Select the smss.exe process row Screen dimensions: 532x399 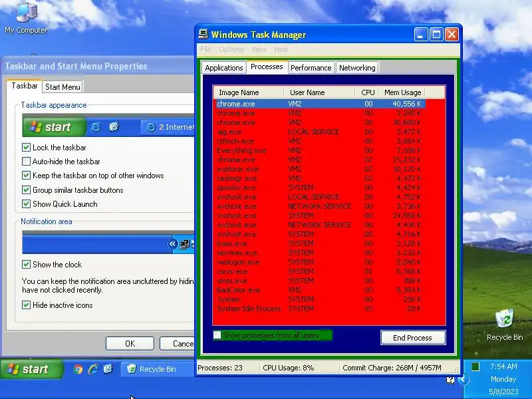(321, 281)
